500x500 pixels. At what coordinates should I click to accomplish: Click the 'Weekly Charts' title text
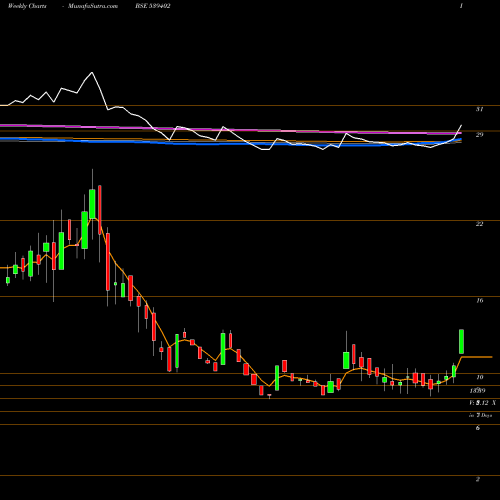(x=27, y=6)
